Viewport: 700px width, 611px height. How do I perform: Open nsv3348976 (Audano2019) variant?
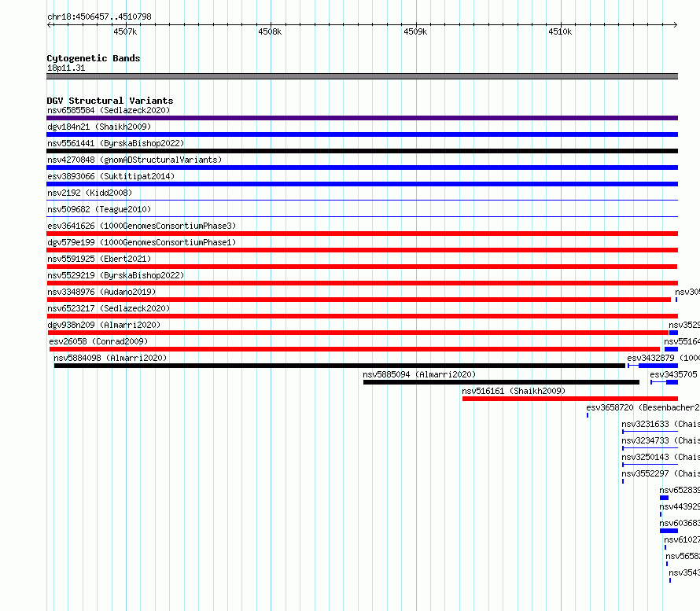tap(101, 292)
